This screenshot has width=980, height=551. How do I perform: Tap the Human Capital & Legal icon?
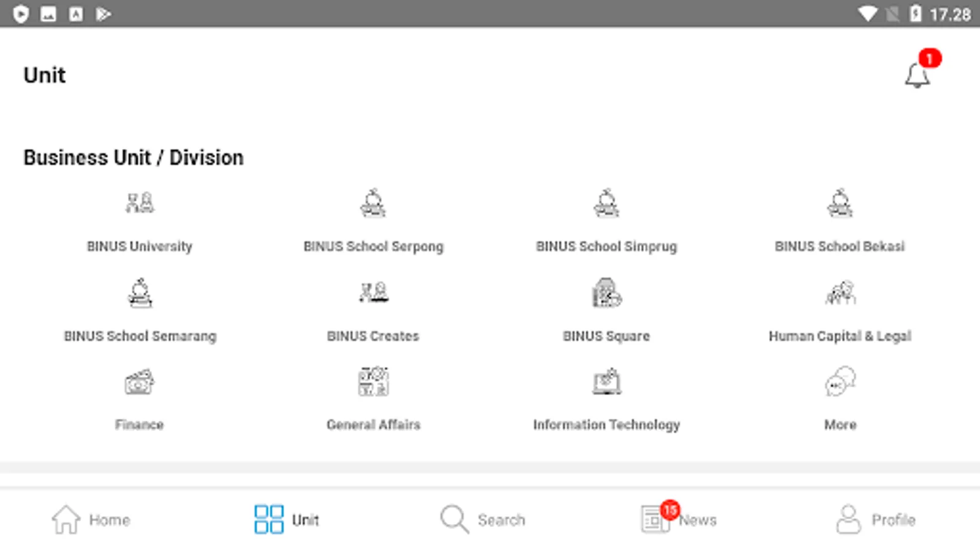point(840,293)
